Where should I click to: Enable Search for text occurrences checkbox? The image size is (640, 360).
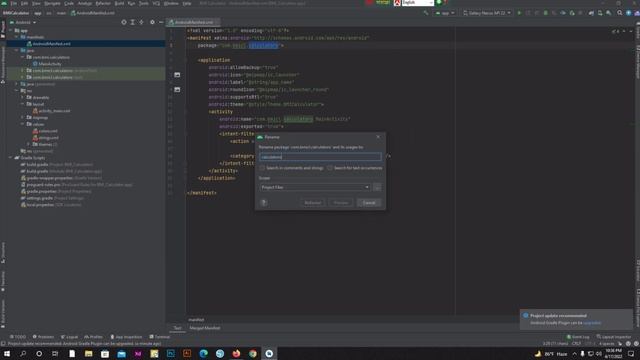click(x=329, y=168)
